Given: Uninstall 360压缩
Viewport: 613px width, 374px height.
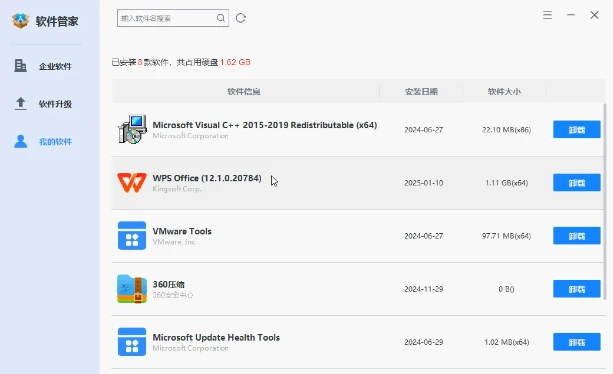Looking at the screenshot, I should tap(577, 289).
